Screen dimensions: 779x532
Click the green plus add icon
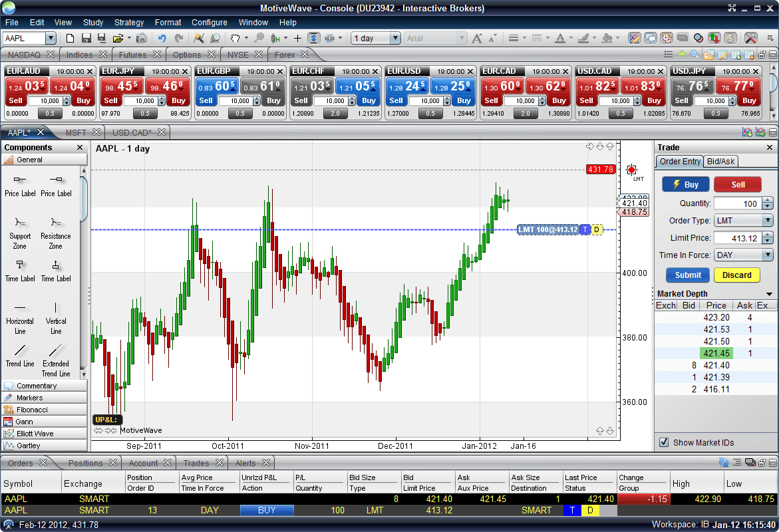(x=682, y=55)
